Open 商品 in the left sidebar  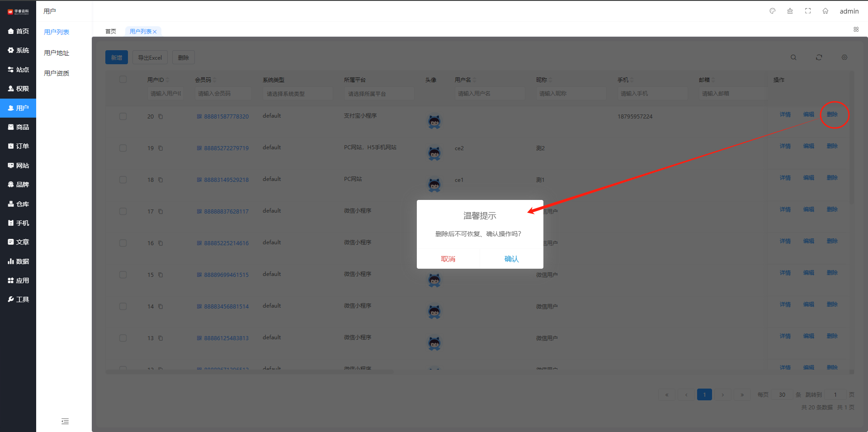point(18,127)
